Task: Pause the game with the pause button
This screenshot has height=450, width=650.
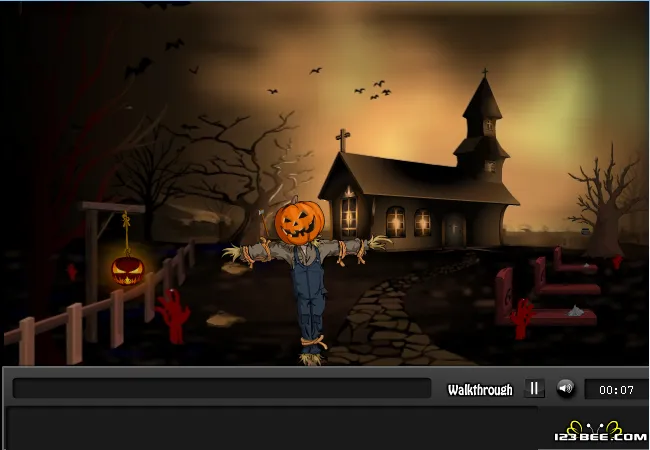Action: point(534,389)
